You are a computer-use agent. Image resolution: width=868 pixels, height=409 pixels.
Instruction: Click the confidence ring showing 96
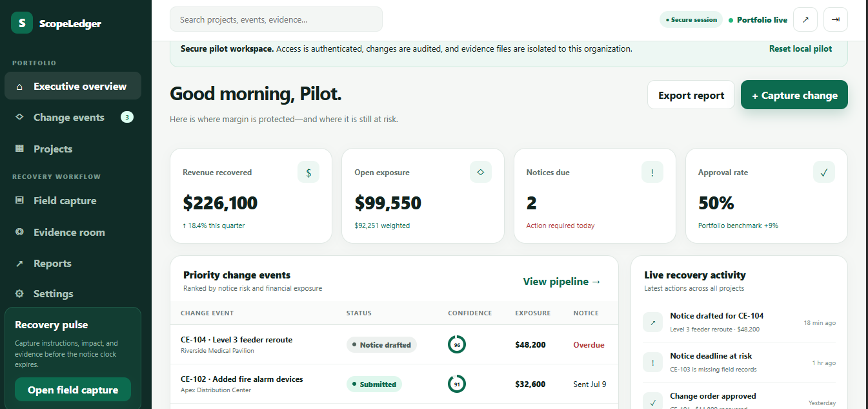tap(457, 344)
